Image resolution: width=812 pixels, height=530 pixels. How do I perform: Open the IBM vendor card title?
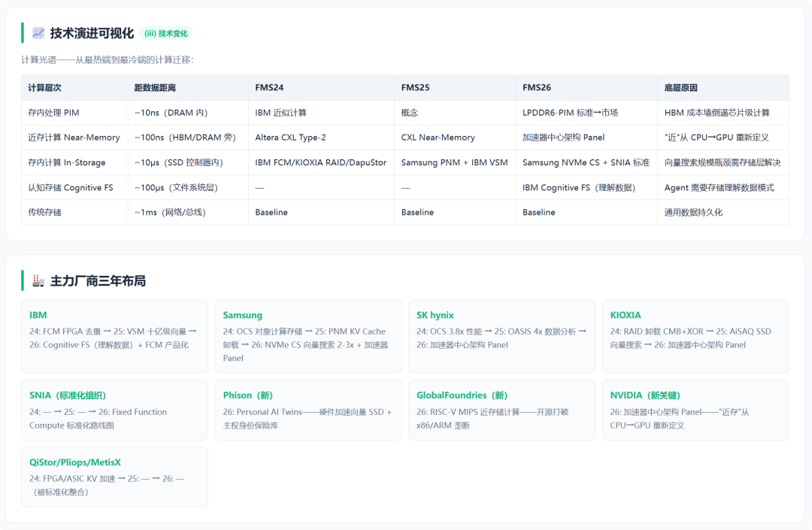click(38, 315)
